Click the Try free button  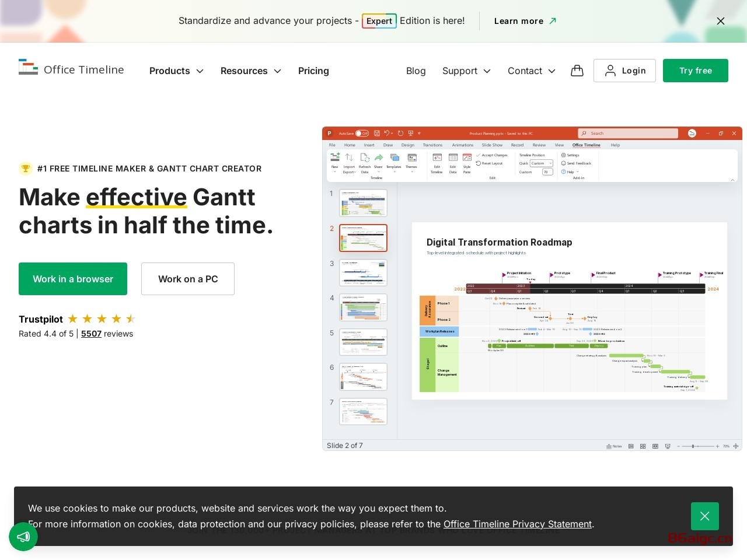point(696,71)
